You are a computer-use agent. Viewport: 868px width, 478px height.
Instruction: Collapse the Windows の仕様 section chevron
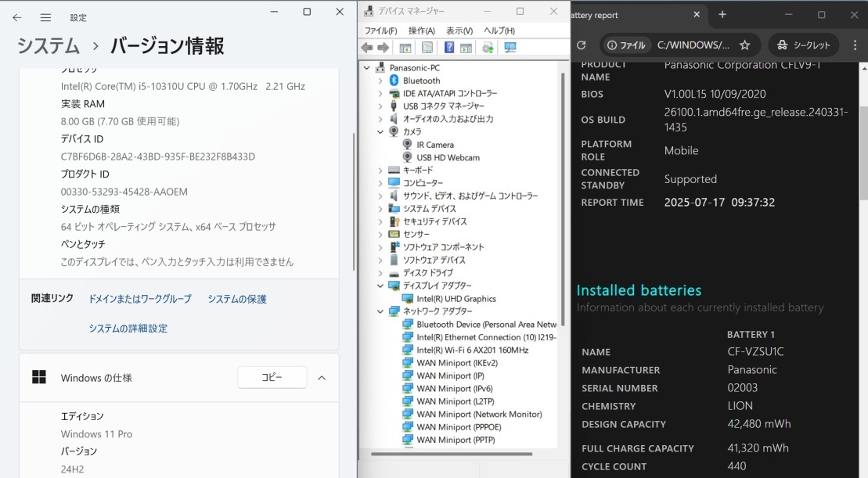click(322, 378)
